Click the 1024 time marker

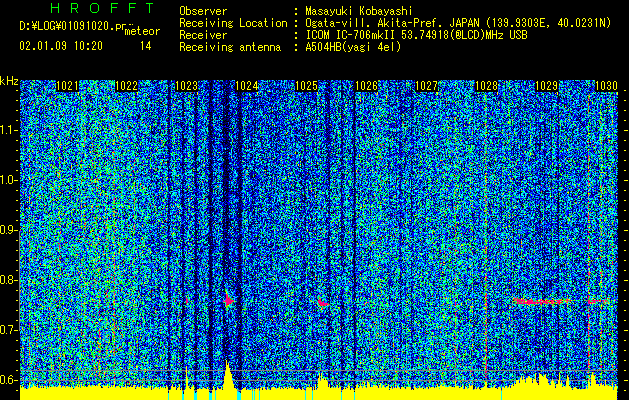(x=247, y=86)
